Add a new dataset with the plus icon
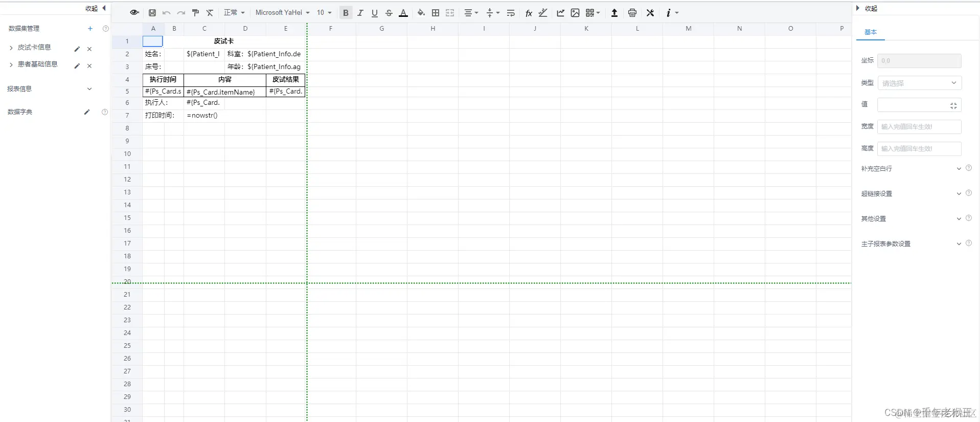 (90, 29)
